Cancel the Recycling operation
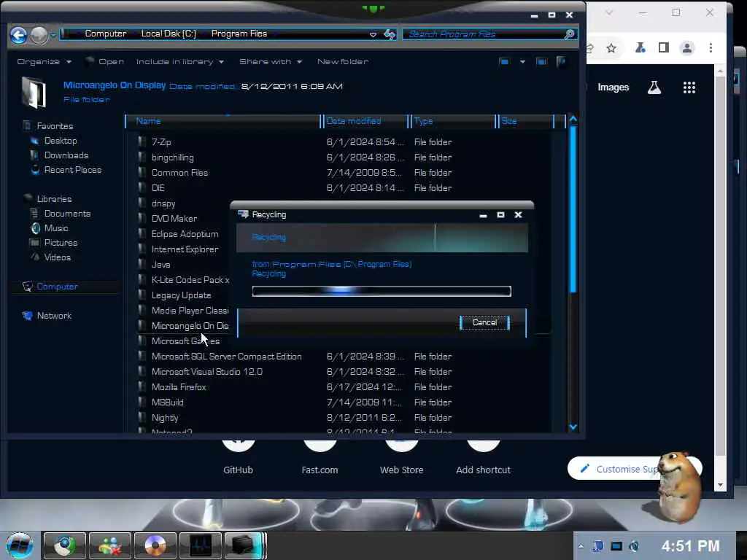The width and height of the screenshot is (747, 560). (484, 322)
